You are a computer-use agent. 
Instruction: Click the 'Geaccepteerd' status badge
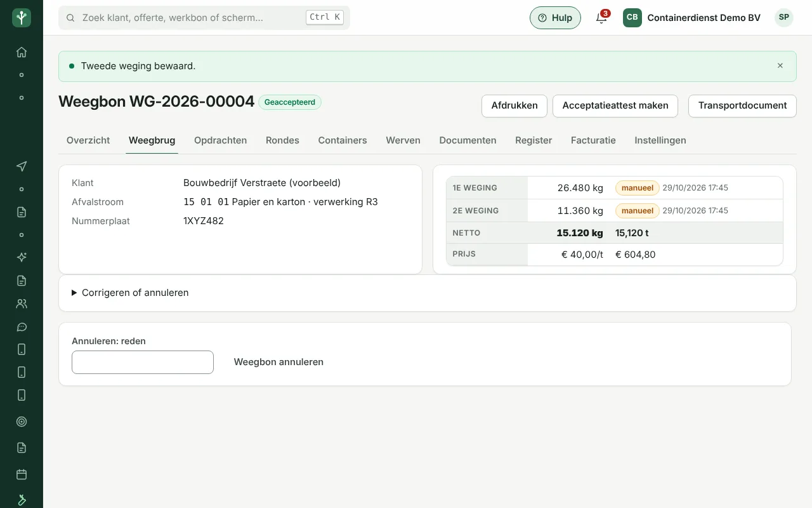tap(290, 102)
